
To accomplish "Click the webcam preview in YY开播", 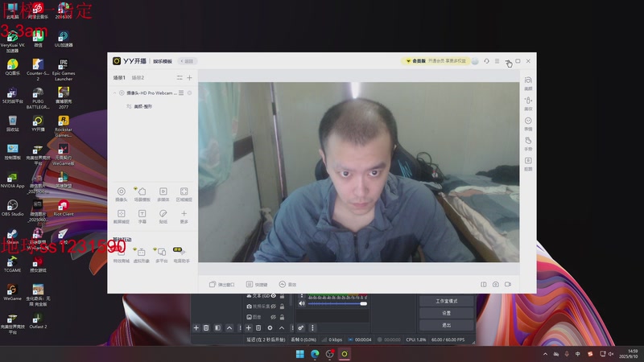I will [358, 172].
